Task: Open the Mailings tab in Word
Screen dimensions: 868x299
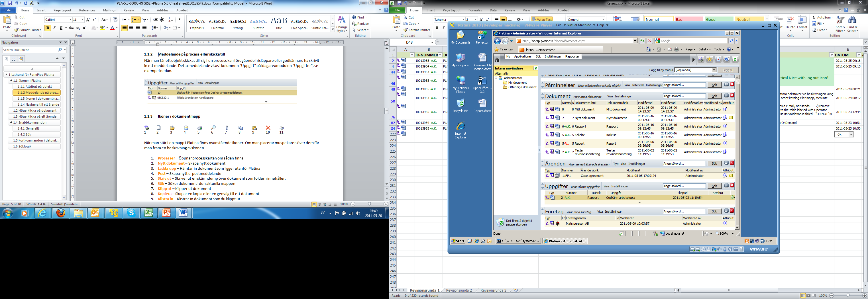Action: (109, 11)
